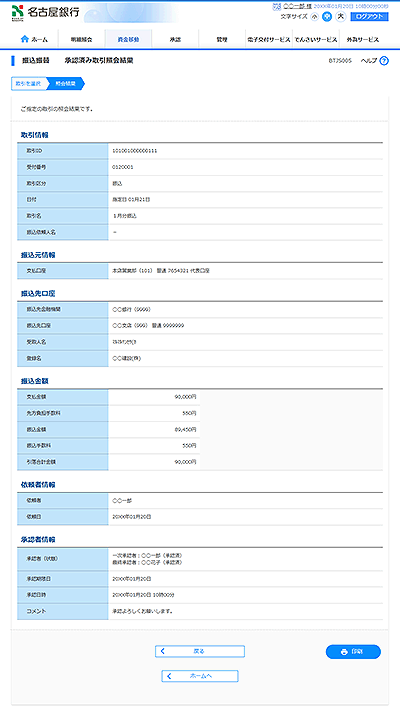Set font size to large (大)
This screenshot has width=400, height=720.
coord(340,17)
